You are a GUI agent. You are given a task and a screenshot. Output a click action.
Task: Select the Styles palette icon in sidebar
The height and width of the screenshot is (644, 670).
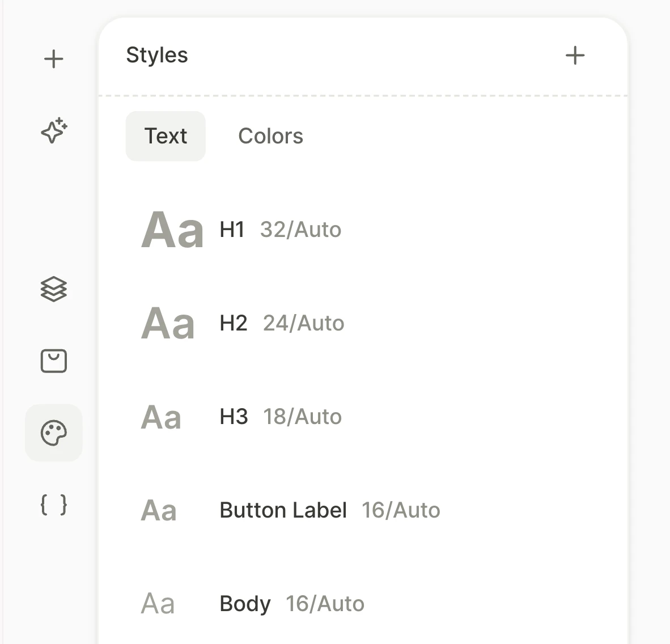(x=54, y=433)
